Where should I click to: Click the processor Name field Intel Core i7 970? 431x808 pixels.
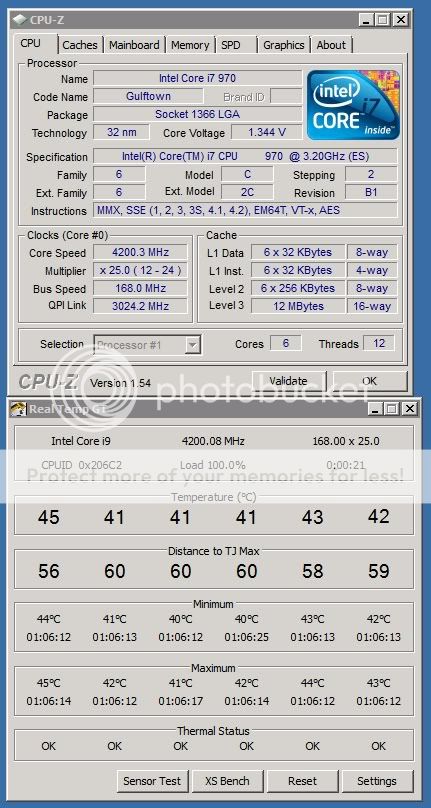(x=197, y=78)
